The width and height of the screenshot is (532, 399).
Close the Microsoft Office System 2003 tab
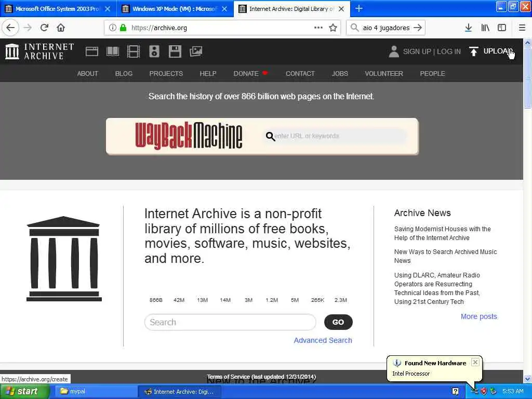108,9
